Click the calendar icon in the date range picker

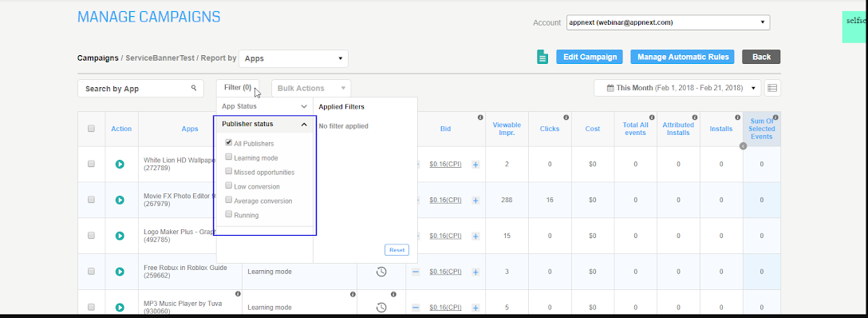(610, 88)
